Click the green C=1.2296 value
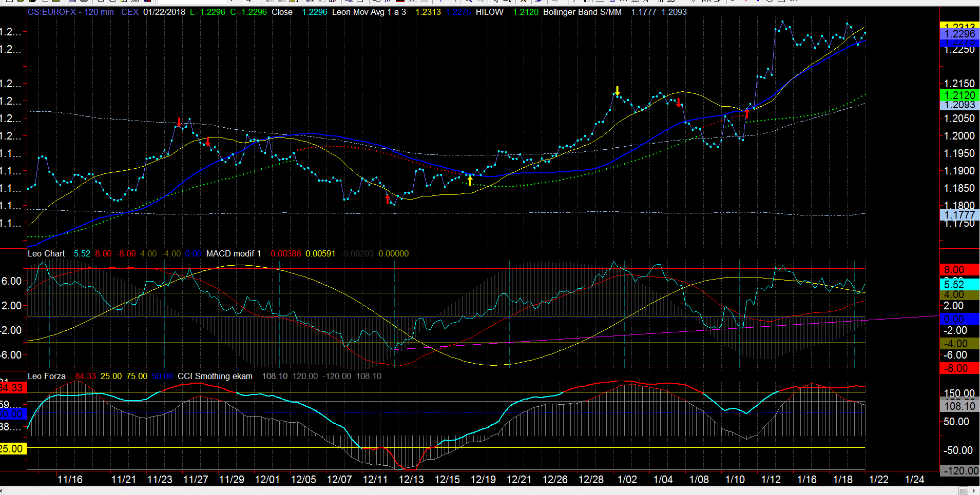 coord(248,12)
